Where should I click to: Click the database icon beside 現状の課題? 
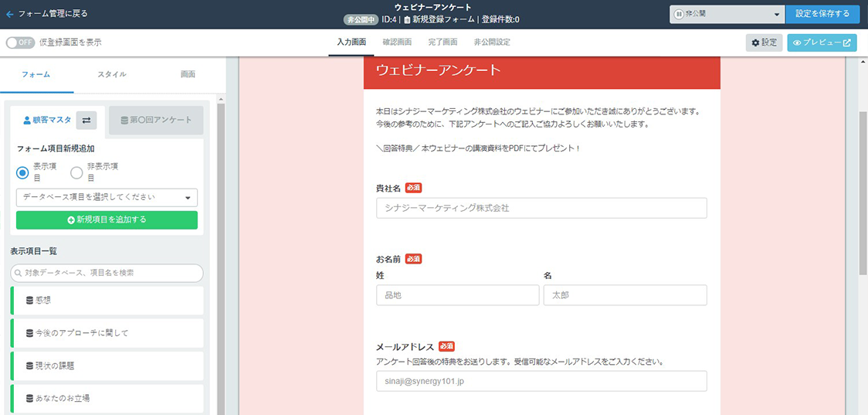click(x=30, y=366)
